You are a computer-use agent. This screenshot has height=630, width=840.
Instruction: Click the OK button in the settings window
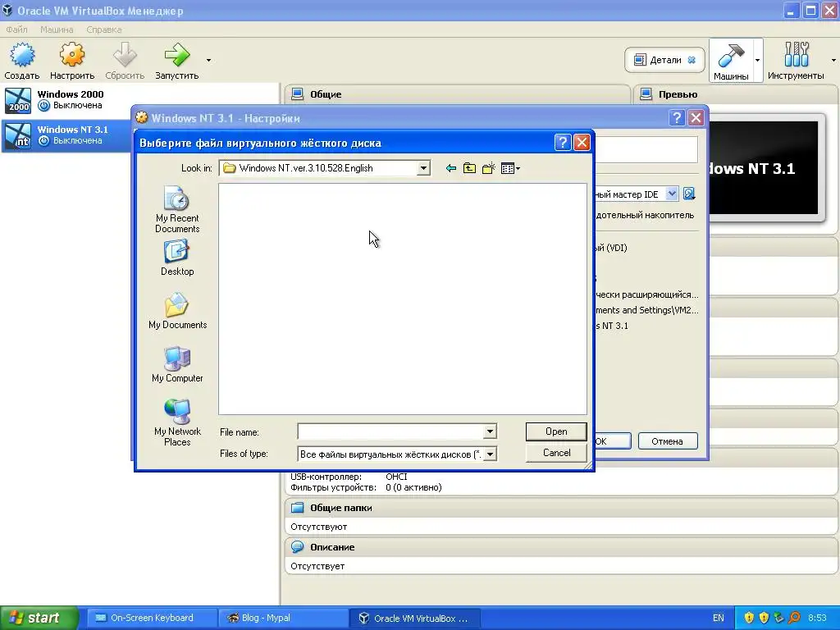tap(613, 441)
